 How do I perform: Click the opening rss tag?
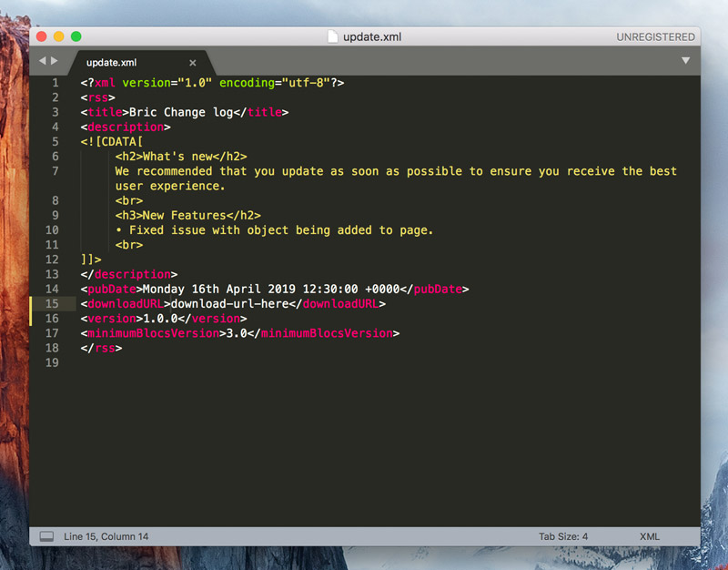pos(97,97)
